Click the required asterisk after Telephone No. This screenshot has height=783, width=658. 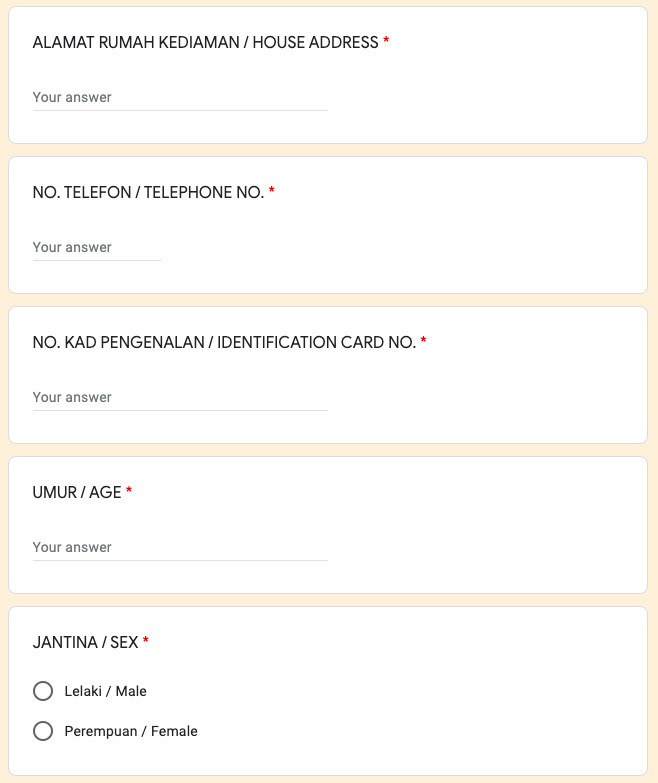pos(271,191)
